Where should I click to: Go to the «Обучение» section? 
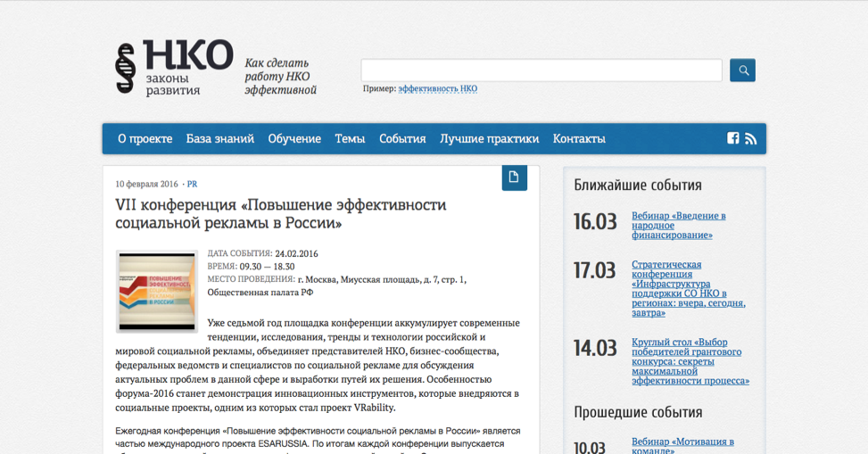[294, 139]
